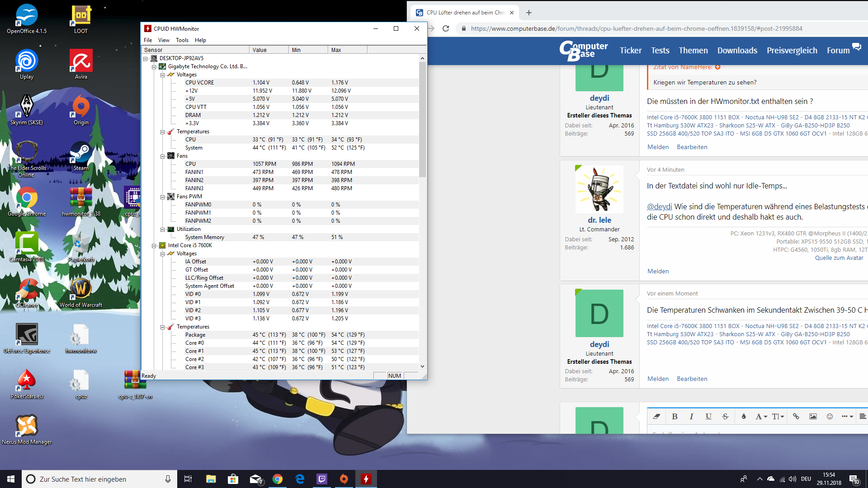
Task: Collapse the Intel Core i5 7600K node
Action: click(x=154, y=246)
